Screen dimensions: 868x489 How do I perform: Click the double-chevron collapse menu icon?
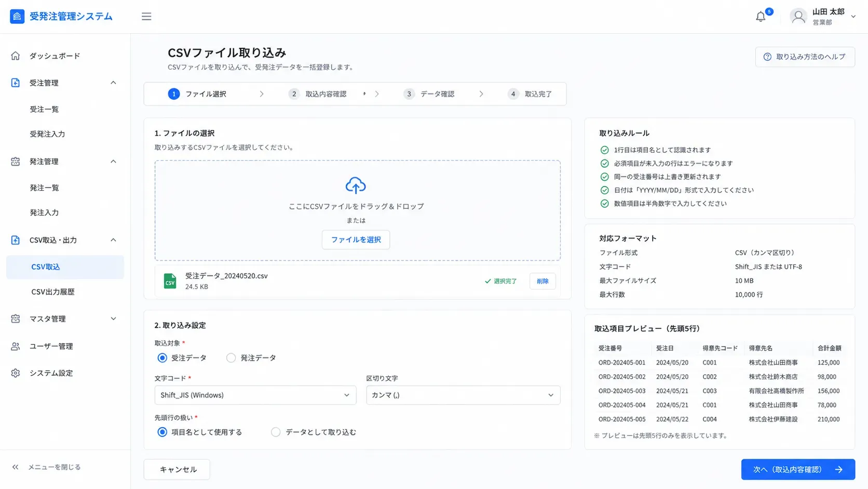coord(16,467)
